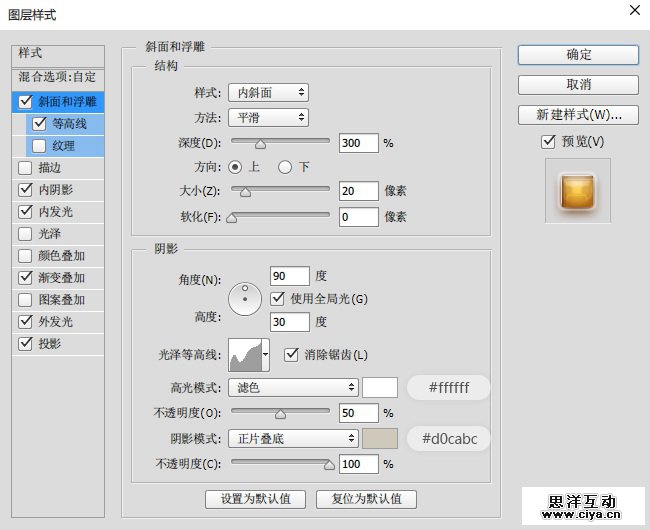
Task: Enable the 描边 checkbox
Action: 25,167
